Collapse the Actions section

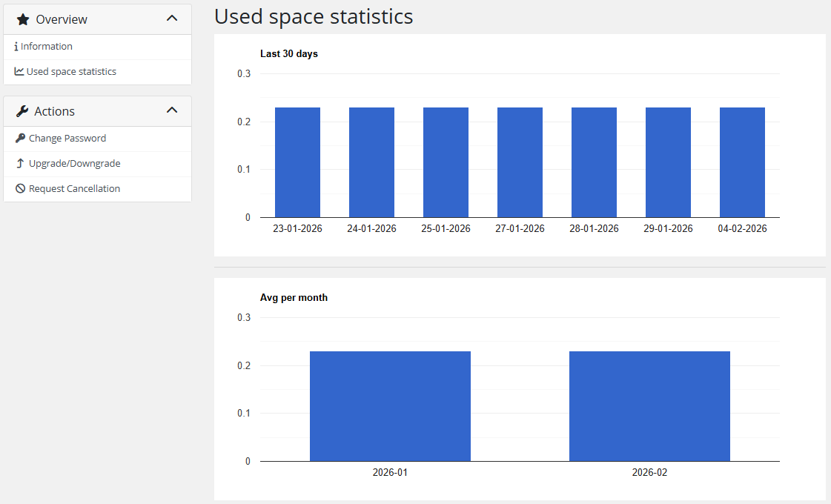coord(171,110)
